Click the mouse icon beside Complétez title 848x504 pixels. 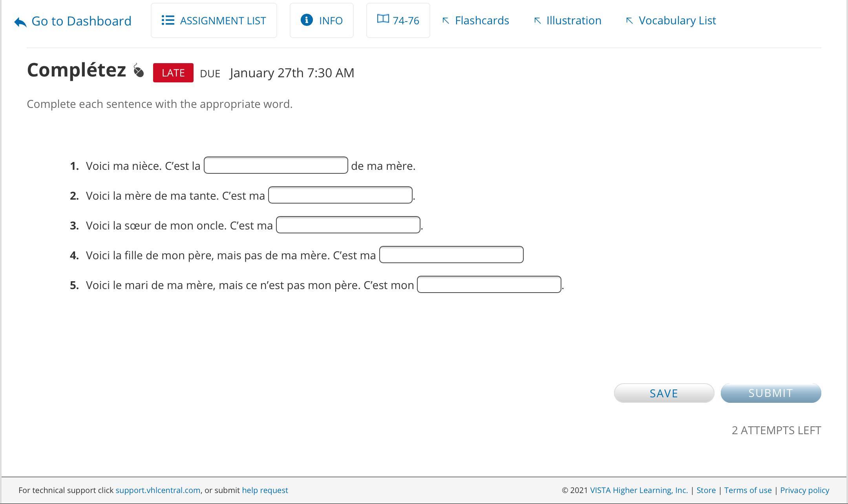tap(138, 71)
